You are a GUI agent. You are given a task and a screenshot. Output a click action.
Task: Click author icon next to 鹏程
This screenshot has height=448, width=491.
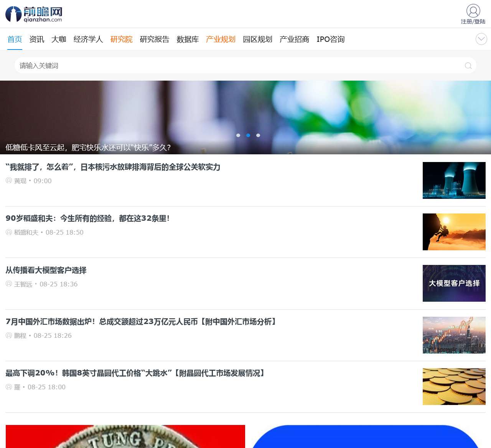[9, 335]
